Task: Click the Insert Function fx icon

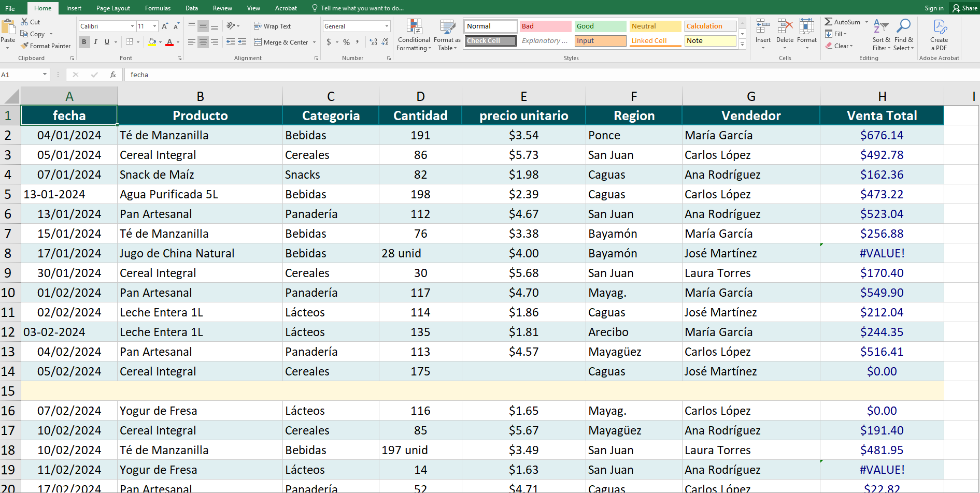Action: [x=113, y=75]
